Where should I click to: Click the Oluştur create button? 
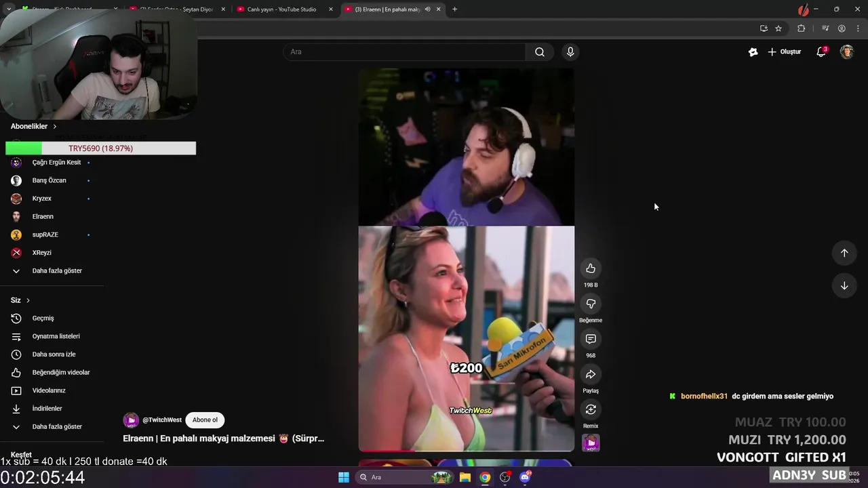[x=785, y=52]
